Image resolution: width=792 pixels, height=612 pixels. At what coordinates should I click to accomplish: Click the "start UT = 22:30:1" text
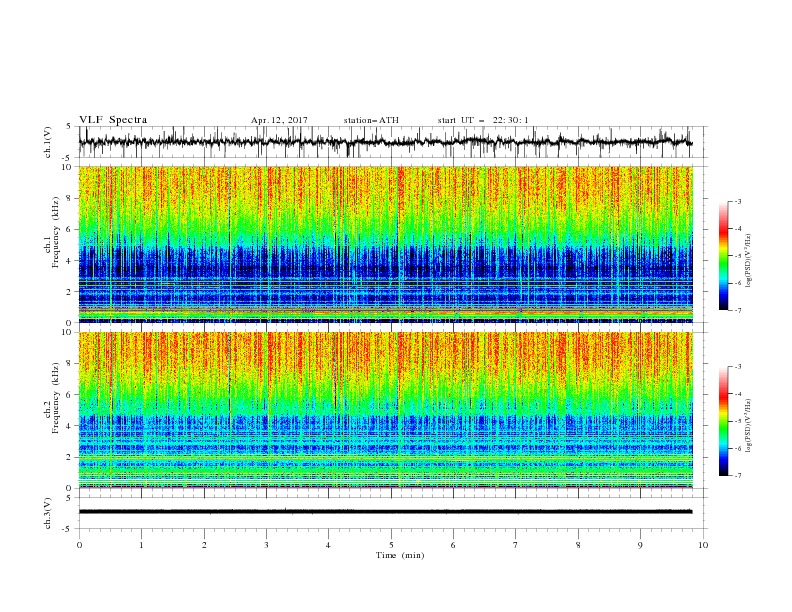tap(483, 120)
